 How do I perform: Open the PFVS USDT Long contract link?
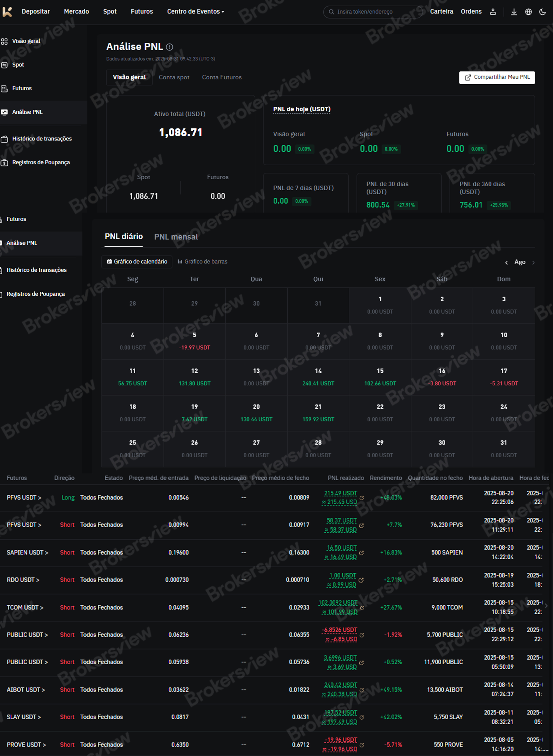click(24, 498)
